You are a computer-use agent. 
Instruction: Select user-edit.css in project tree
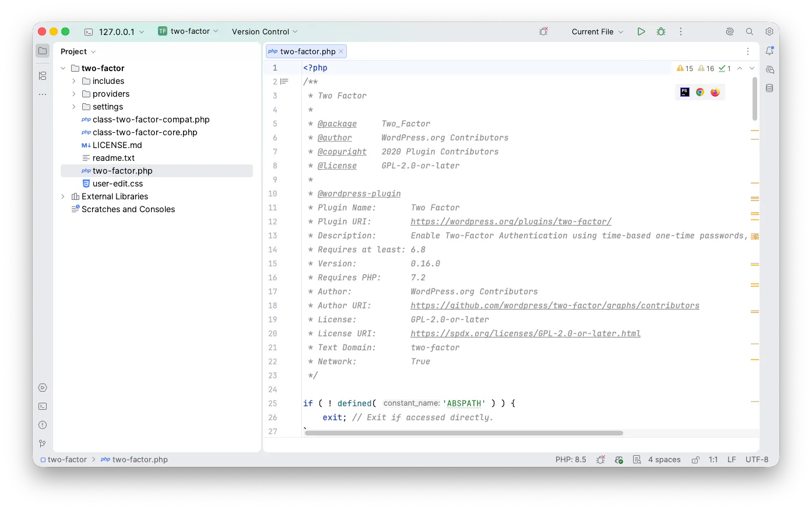pos(118,184)
